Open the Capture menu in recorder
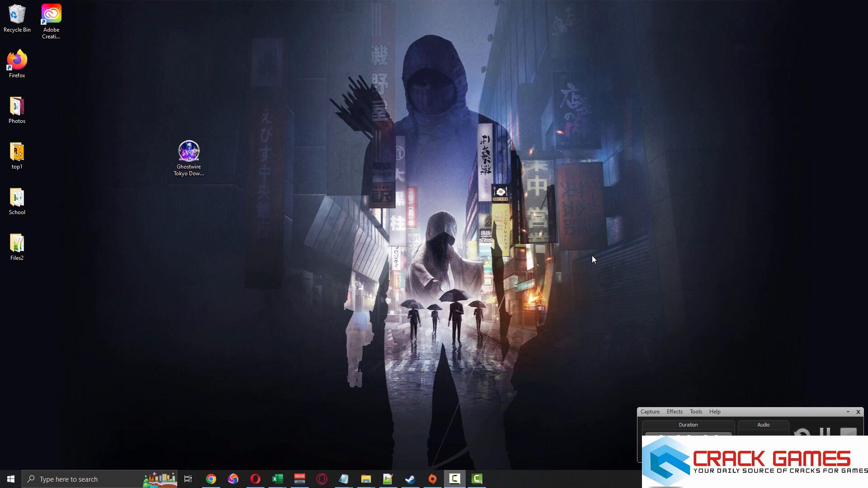Image resolution: width=868 pixels, height=488 pixels. [x=650, y=412]
